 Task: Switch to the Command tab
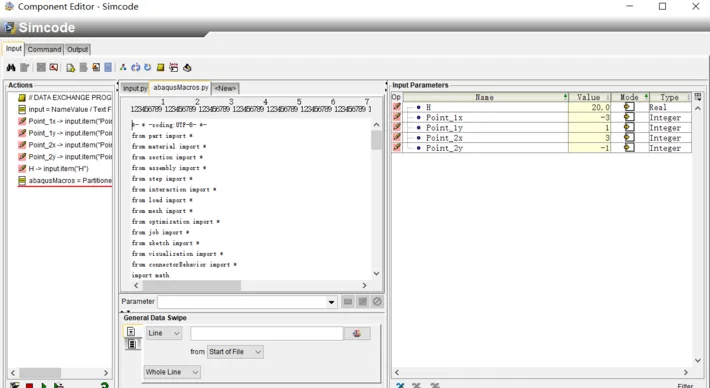pos(44,49)
